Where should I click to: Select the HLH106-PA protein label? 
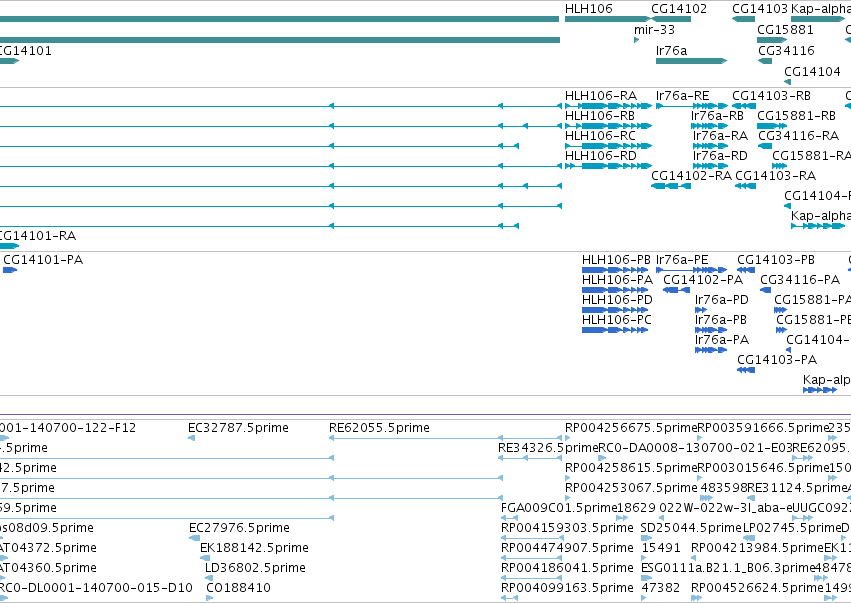(x=617, y=280)
